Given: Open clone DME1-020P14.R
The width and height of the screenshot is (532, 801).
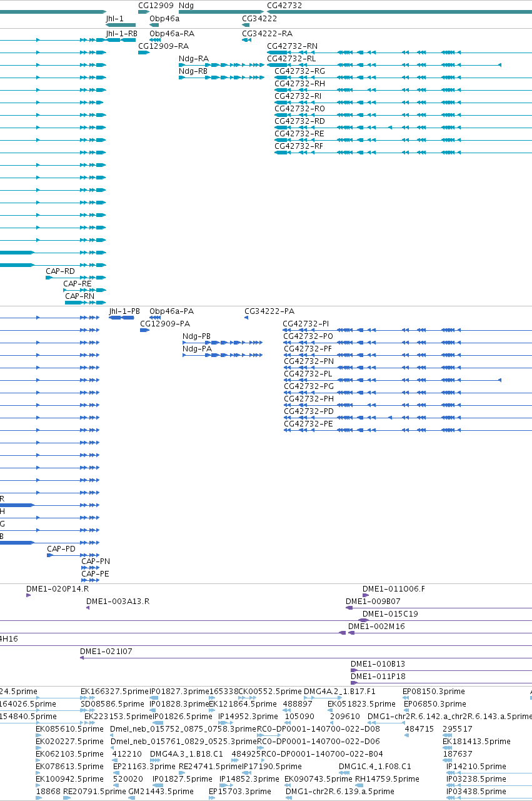Looking at the screenshot, I should pos(58,589).
